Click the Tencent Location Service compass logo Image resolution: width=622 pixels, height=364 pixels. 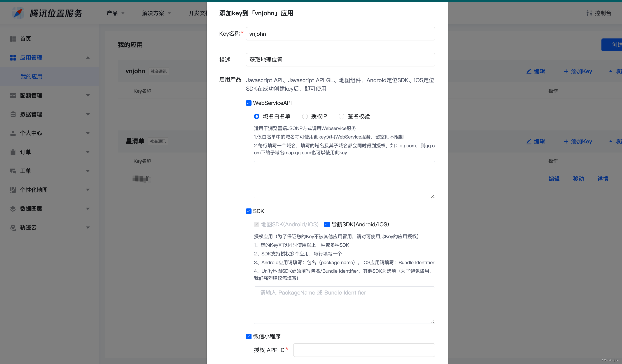pos(18,13)
